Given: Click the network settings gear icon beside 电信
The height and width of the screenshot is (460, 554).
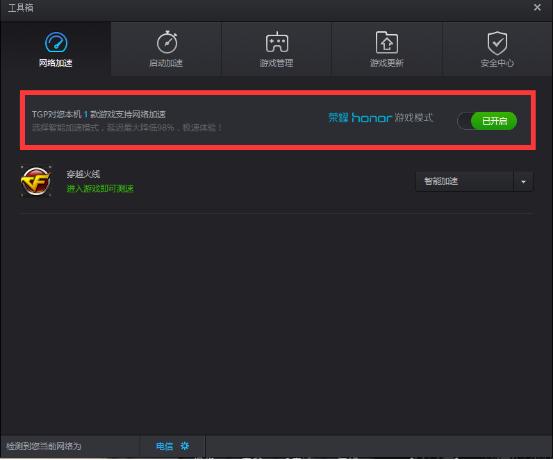Looking at the screenshot, I should pos(185,446).
